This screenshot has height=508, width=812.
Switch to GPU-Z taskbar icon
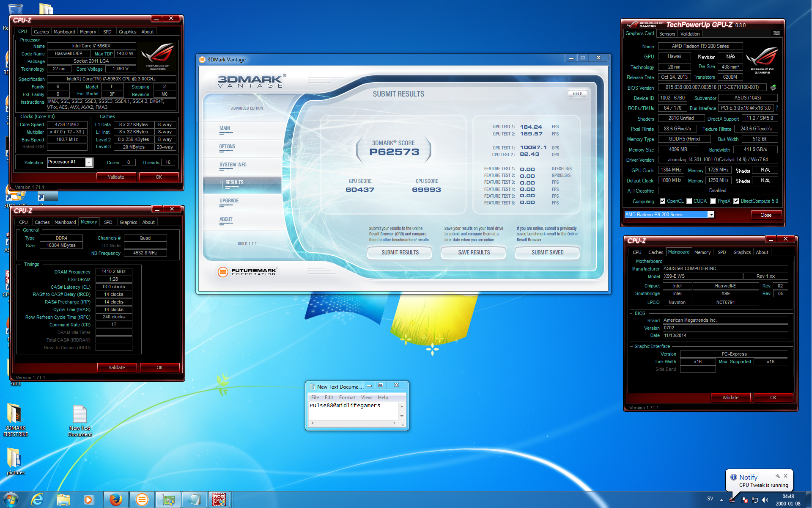[x=168, y=500]
